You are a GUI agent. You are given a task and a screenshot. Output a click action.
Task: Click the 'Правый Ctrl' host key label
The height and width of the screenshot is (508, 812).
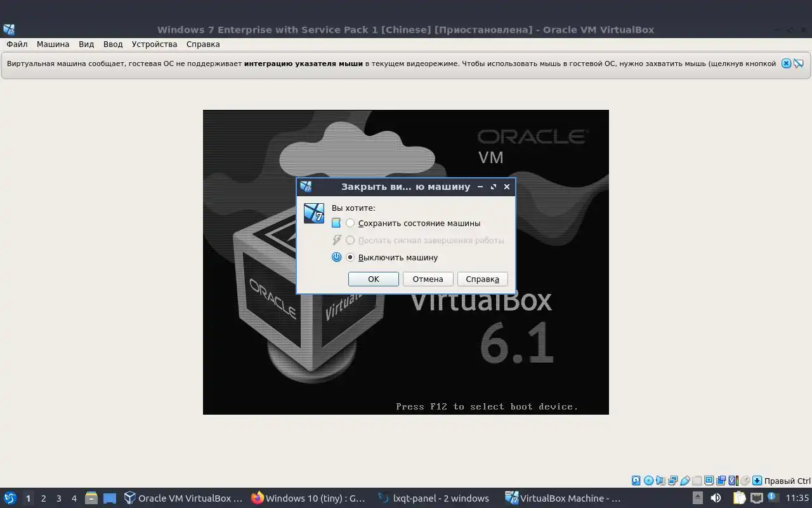pos(787,481)
